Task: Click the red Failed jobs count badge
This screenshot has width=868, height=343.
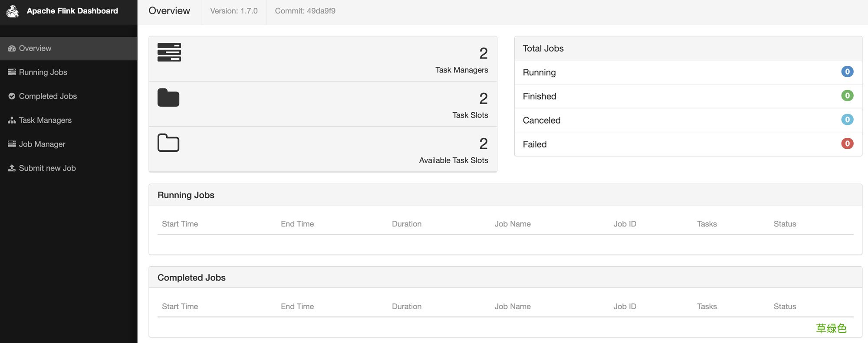Action: pos(847,144)
